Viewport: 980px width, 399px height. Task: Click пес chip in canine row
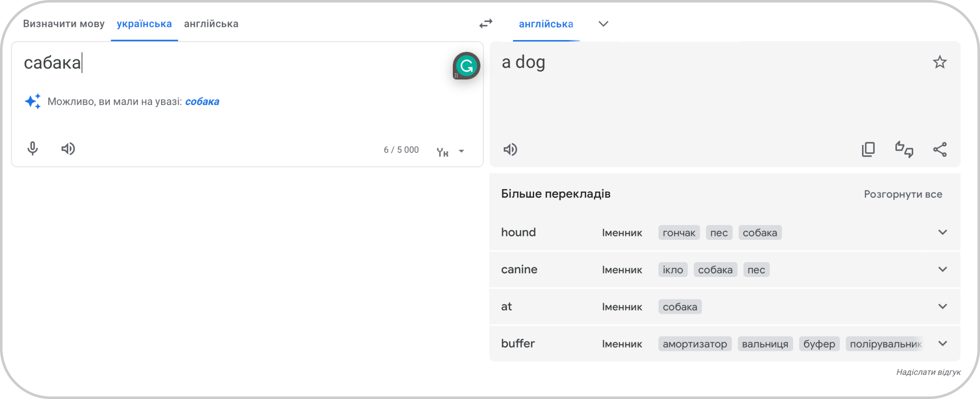click(x=756, y=270)
